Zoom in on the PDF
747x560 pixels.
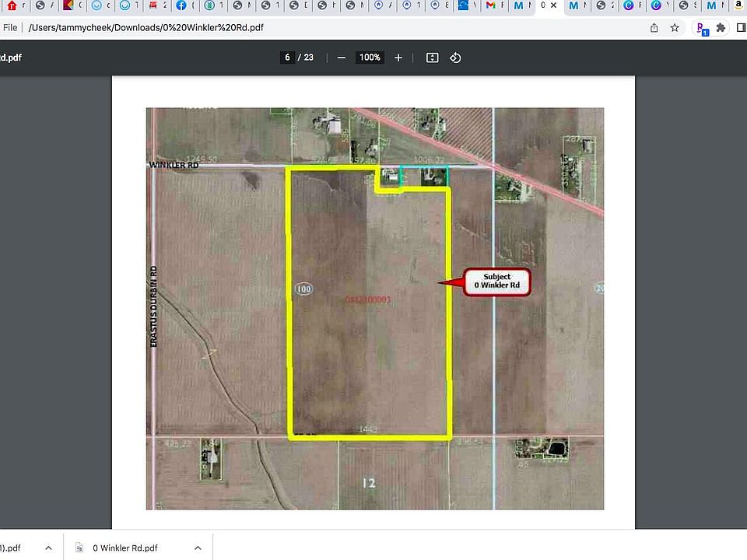coord(398,58)
